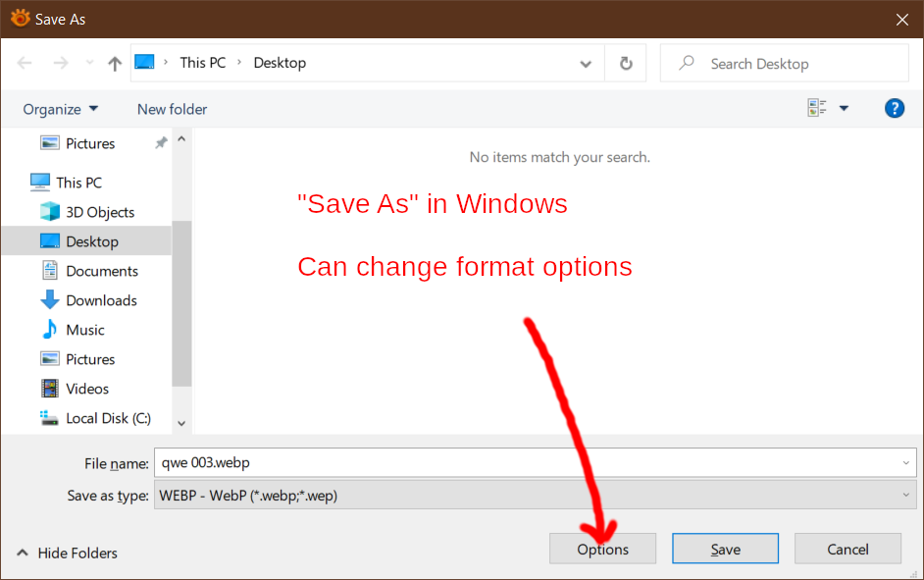924x580 pixels.
Task: Click the Forward navigation arrow
Action: point(61,63)
